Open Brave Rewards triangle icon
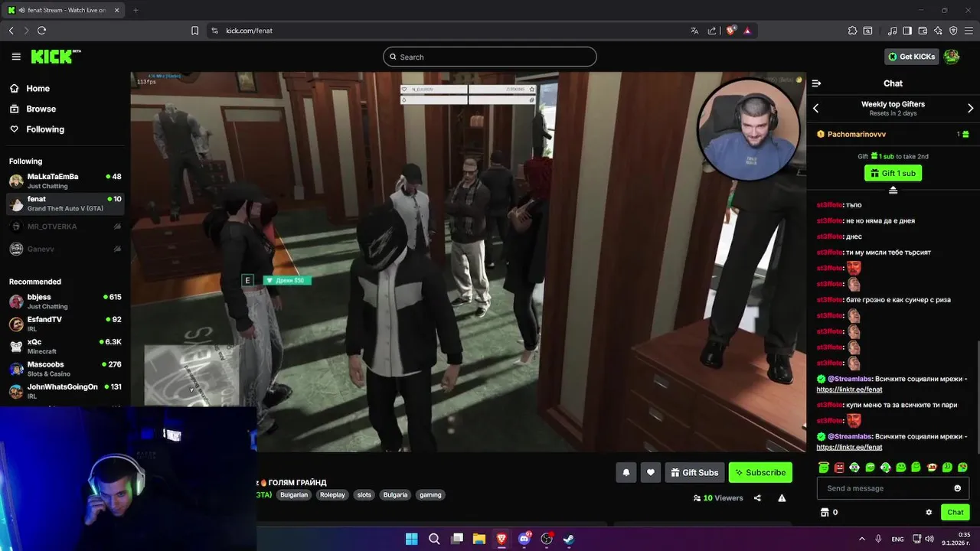Image resolution: width=980 pixels, height=551 pixels. (x=747, y=31)
